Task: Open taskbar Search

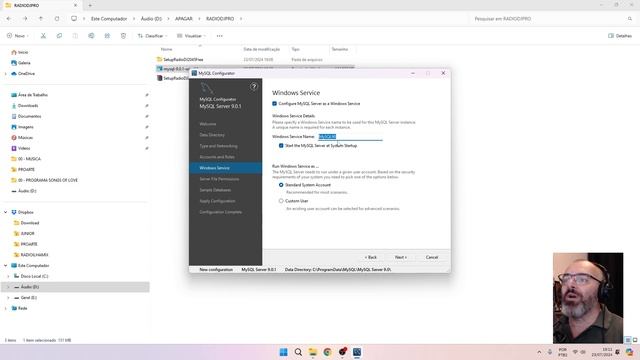Action: (x=298, y=352)
